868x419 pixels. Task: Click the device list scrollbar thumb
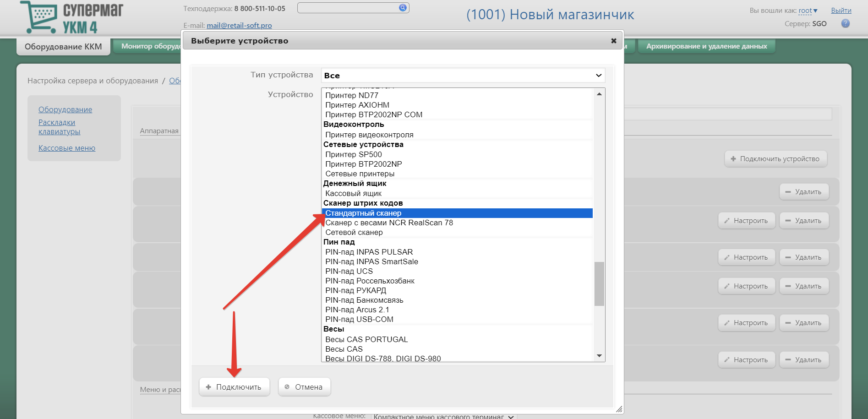click(x=599, y=283)
